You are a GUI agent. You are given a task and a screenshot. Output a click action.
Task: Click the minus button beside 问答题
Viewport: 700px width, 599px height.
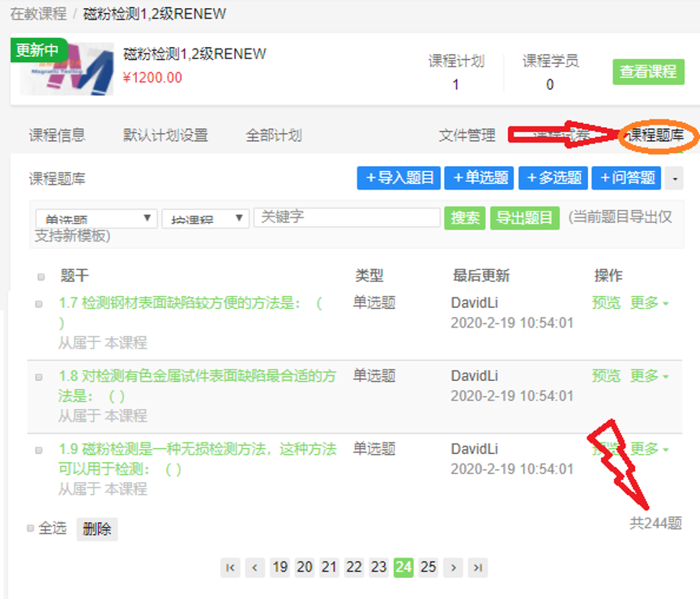674,178
